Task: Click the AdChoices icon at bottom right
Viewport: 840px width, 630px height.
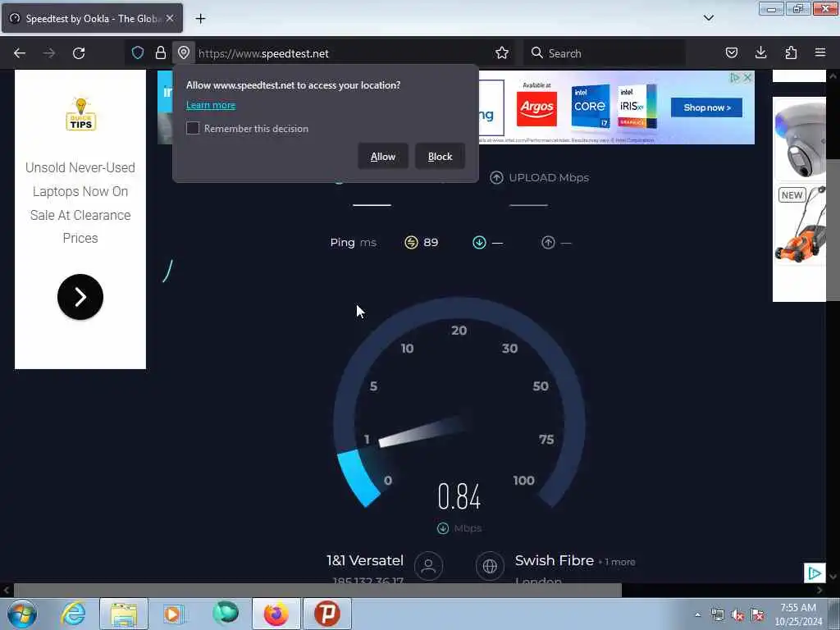Action: pyautogui.click(x=815, y=573)
